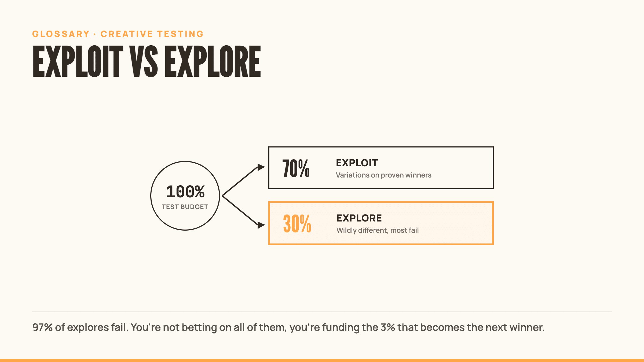The width and height of the screenshot is (644, 362).
Task: Click the lower arrowhead pointing to Explore
Action: point(261,225)
